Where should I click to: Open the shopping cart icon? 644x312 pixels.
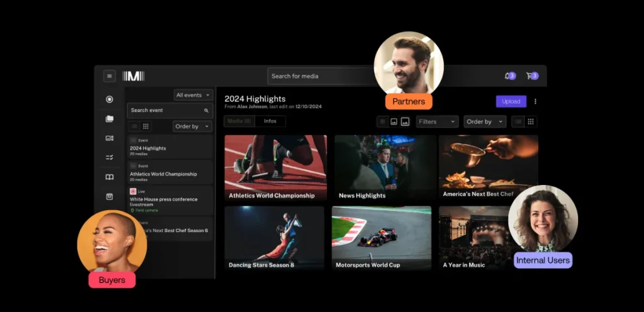tap(530, 76)
